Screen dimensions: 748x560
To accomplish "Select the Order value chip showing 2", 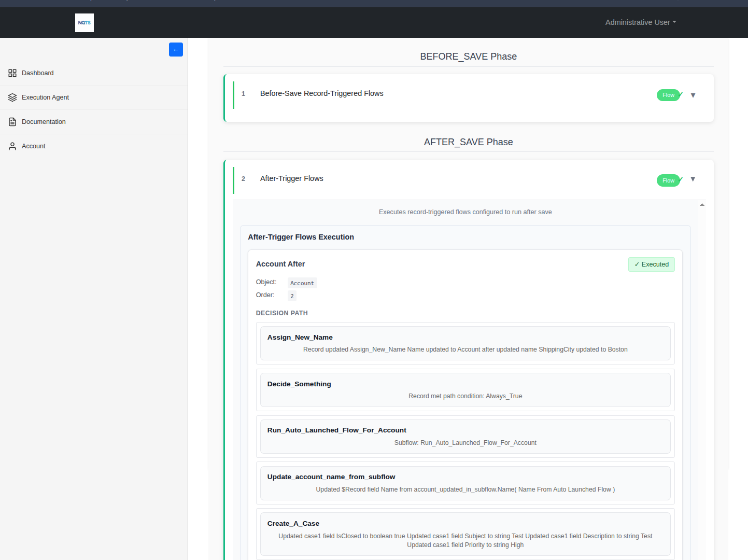I will click(x=291, y=296).
